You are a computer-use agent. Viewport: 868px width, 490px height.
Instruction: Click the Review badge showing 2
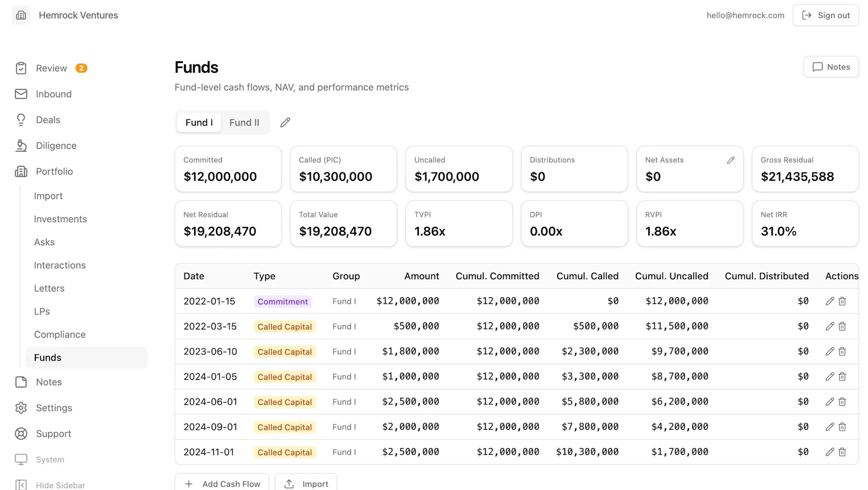(81, 68)
